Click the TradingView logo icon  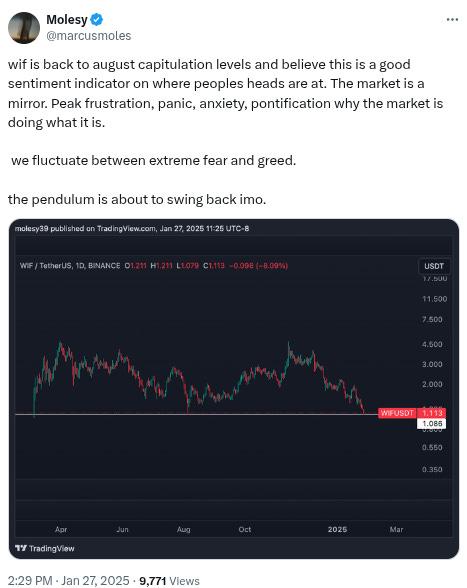click(21, 548)
